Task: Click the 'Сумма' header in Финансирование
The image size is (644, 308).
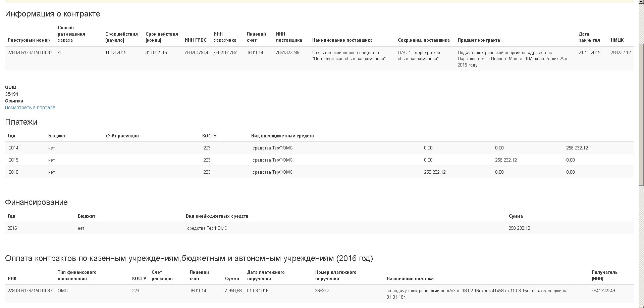Action: point(516,216)
